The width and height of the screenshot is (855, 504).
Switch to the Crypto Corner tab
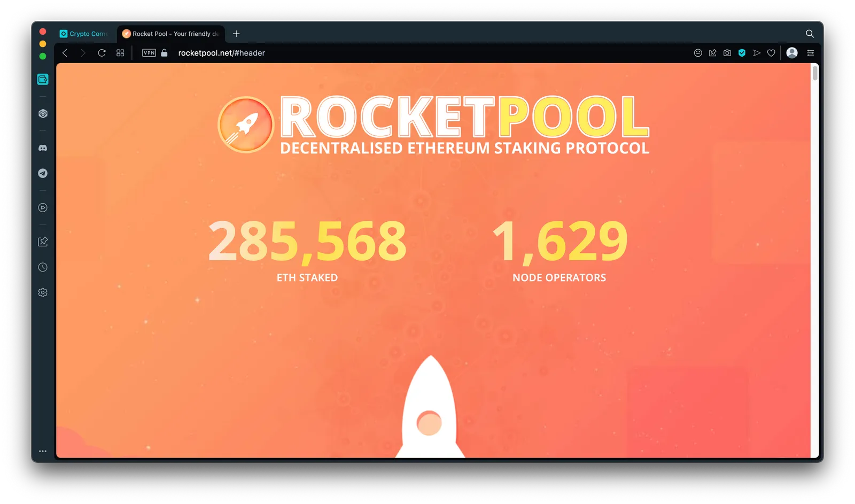(83, 34)
